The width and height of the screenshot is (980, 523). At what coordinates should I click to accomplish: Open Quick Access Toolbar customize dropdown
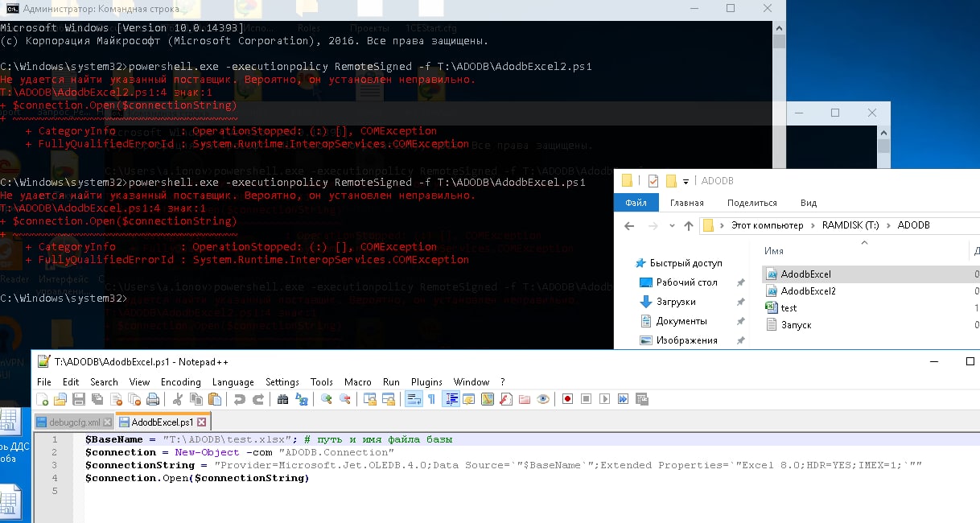[686, 181]
